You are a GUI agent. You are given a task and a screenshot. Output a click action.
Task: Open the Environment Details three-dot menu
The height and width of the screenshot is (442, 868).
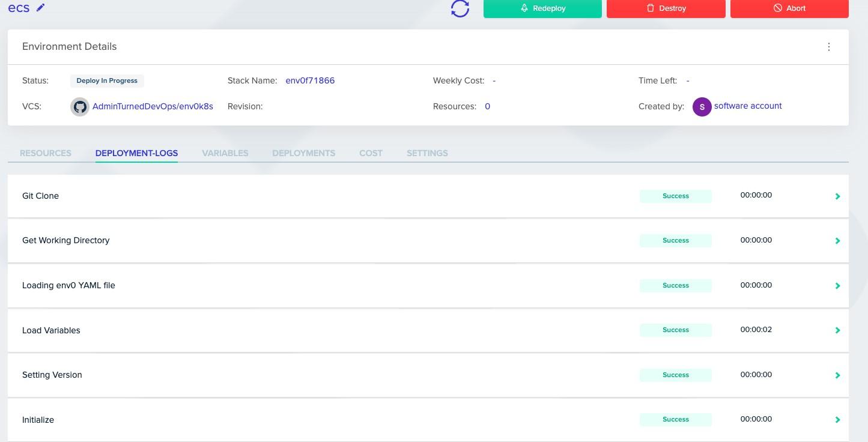pyautogui.click(x=829, y=47)
